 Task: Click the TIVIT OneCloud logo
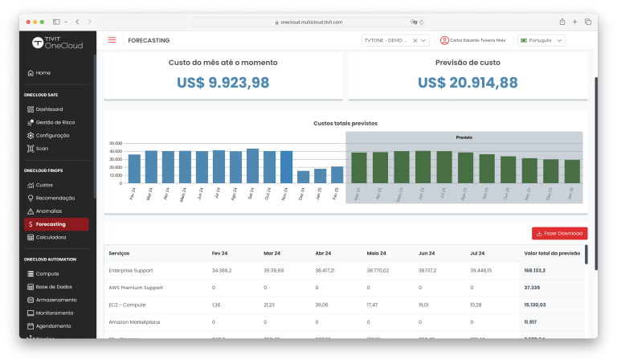pyautogui.click(x=59, y=43)
